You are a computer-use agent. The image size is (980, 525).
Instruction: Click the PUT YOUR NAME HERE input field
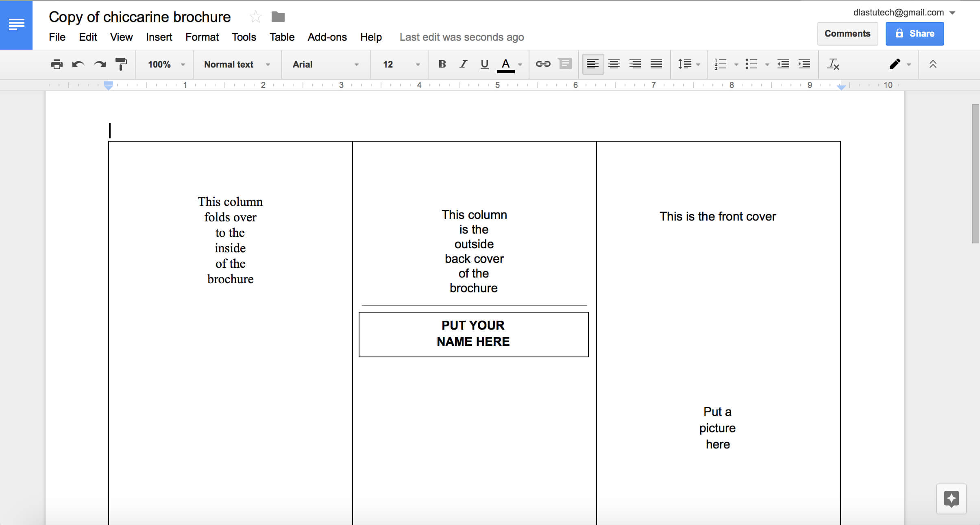[x=473, y=333]
